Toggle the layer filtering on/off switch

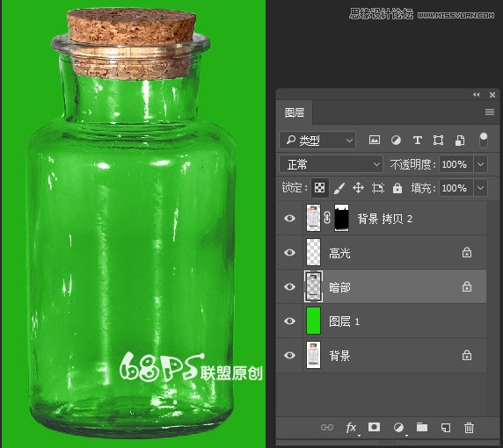point(484,141)
